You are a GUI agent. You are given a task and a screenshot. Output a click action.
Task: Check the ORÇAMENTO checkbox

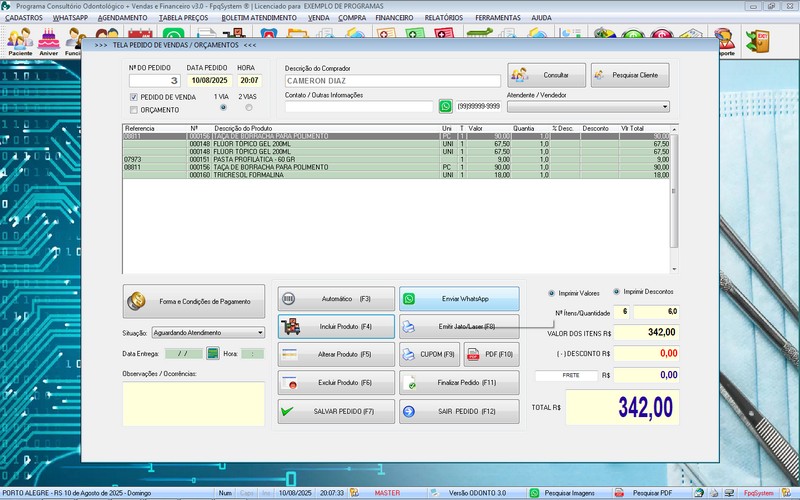click(134, 110)
